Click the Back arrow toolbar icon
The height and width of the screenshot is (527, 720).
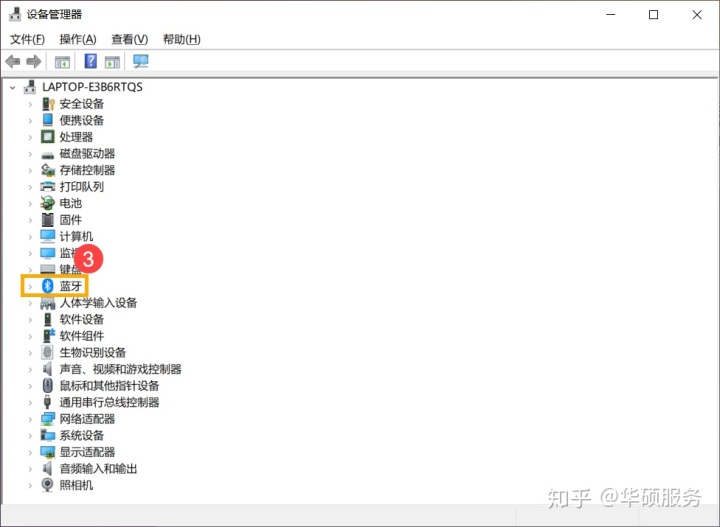coord(13,61)
